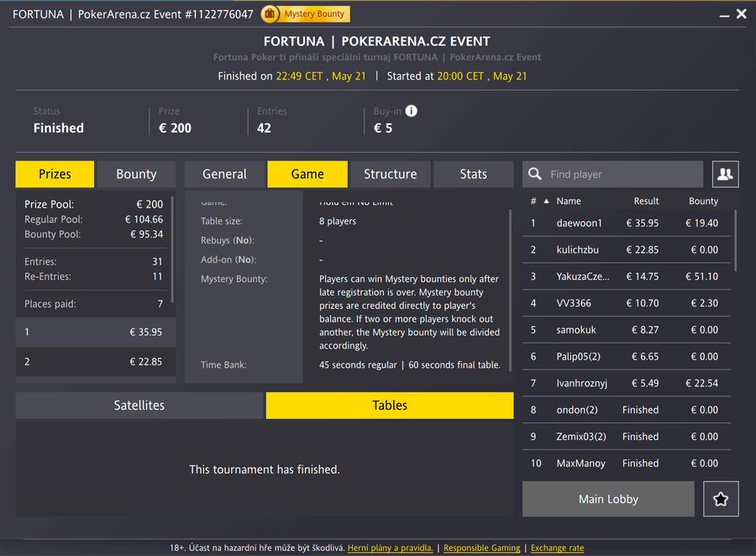Image resolution: width=756 pixels, height=556 pixels.
Task: Click Ivanhroznyj bounty € 22.54
Action: pyautogui.click(x=702, y=383)
